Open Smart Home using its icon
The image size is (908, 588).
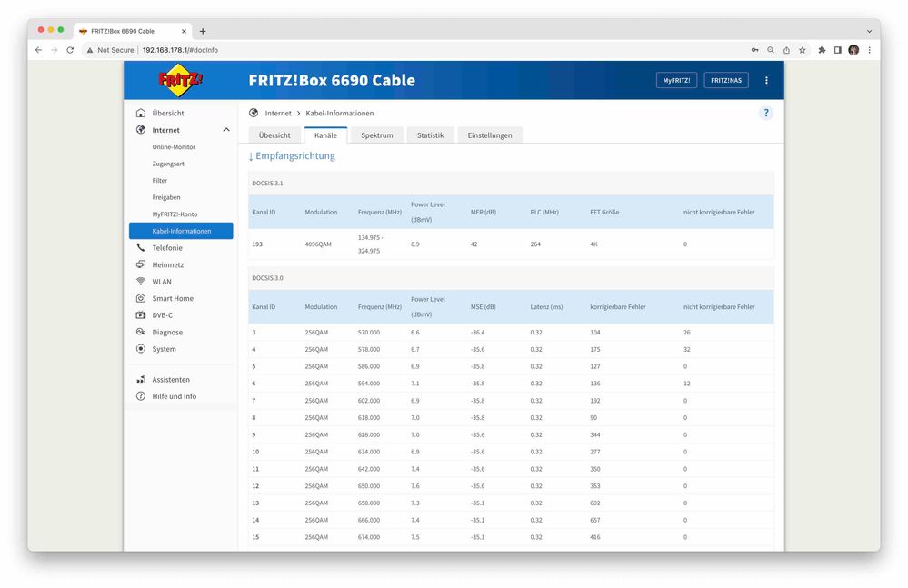tap(140, 298)
